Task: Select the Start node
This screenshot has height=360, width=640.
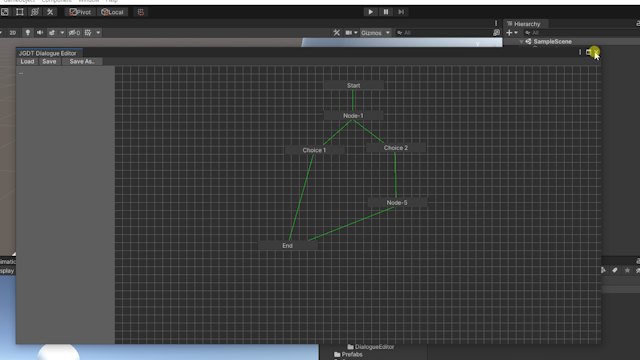Action: [x=353, y=85]
